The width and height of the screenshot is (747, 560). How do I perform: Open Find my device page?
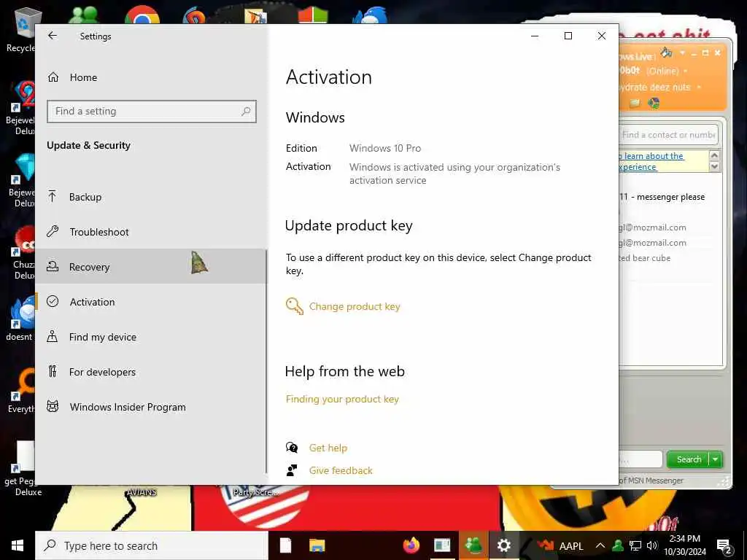tap(151, 337)
